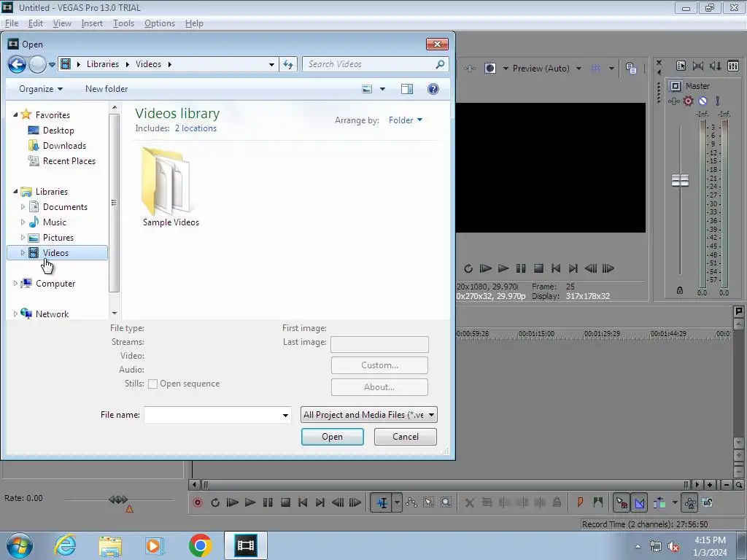Click the 2 locations link
Screen dimensions: 747x560
click(x=196, y=128)
